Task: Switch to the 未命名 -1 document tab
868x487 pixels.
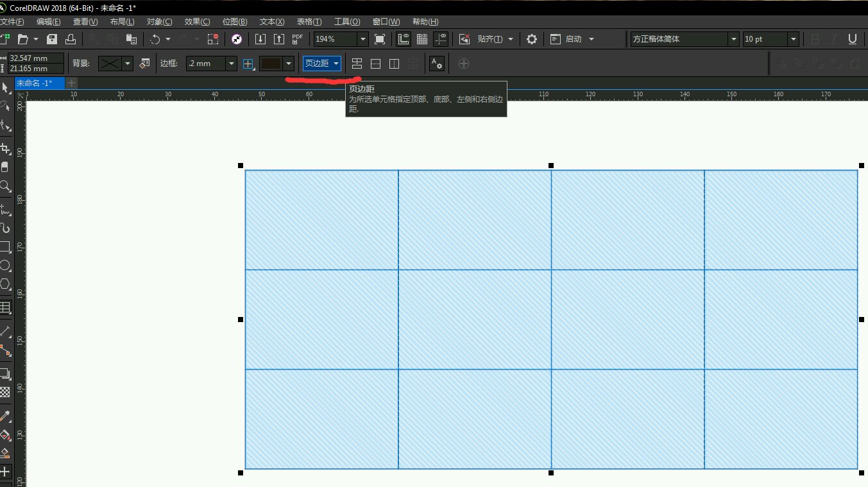Action: [x=39, y=83]
